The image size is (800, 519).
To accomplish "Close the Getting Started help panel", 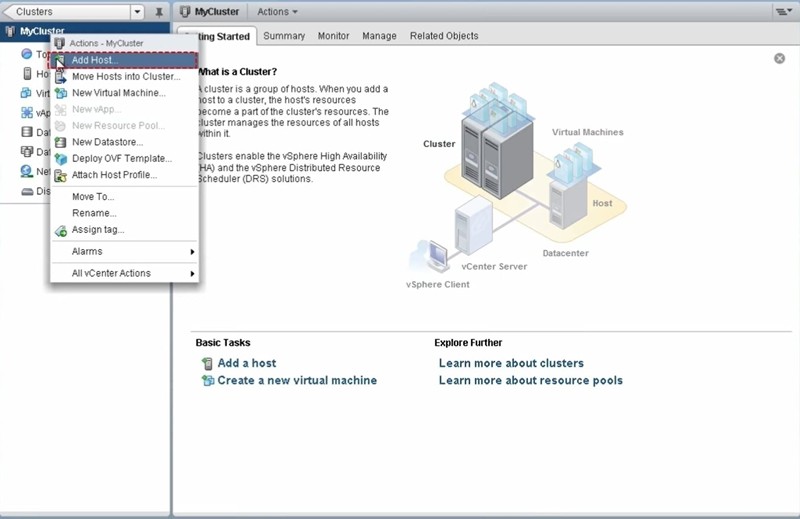I will [779, 58].
